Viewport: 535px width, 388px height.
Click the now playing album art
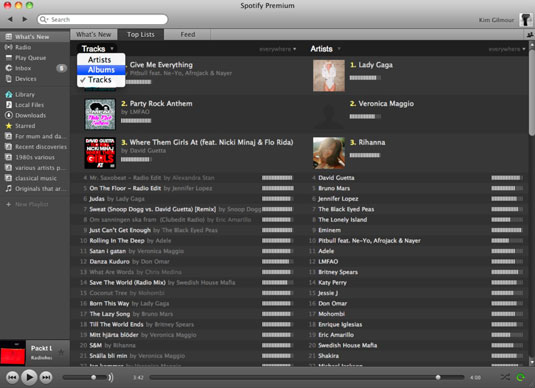click(13, 353)
